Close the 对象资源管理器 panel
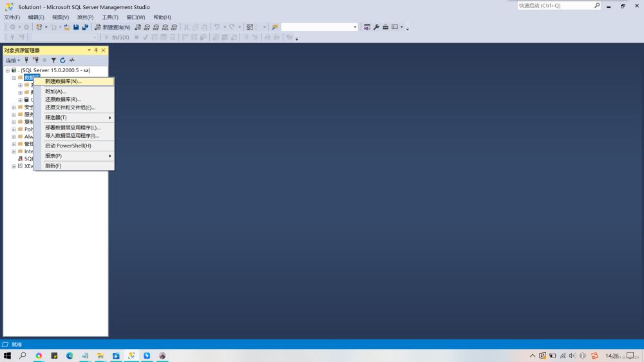Viewport: 644px width, 362px height. (103, 50)
